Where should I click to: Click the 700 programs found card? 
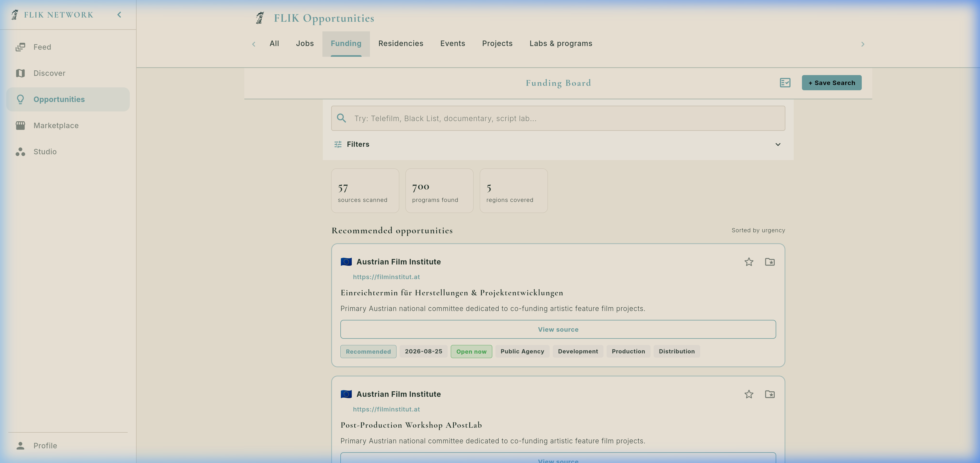[x=440, y=191]
